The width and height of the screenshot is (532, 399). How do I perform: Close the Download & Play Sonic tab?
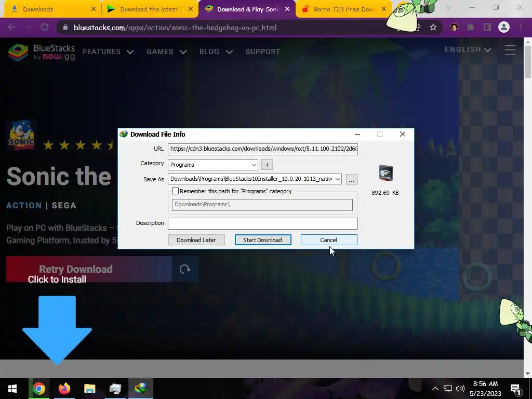(287, 9)
